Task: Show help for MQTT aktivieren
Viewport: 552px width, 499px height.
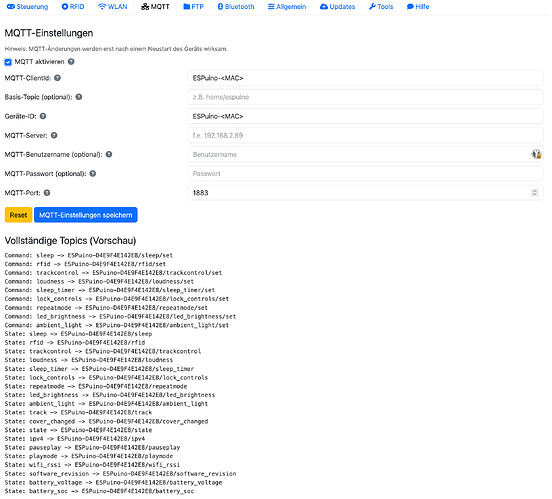Action: (71, 62)
